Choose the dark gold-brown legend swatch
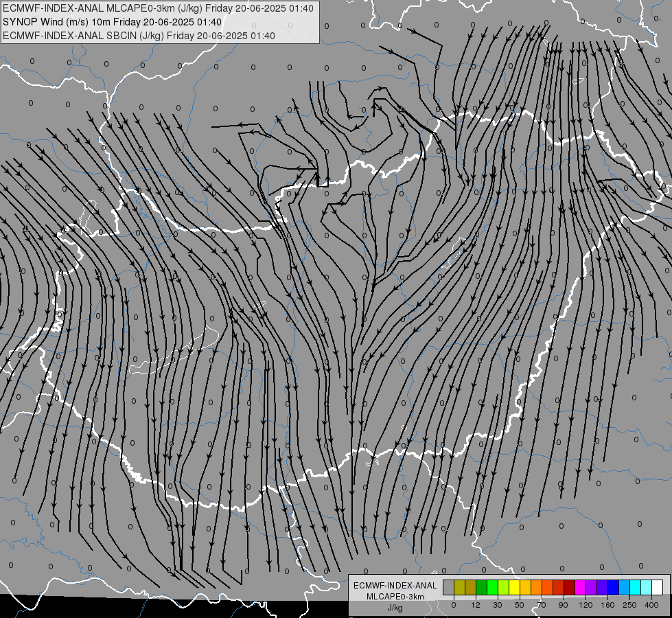Viewport: 672px width, 618px height. click(471, 588)
